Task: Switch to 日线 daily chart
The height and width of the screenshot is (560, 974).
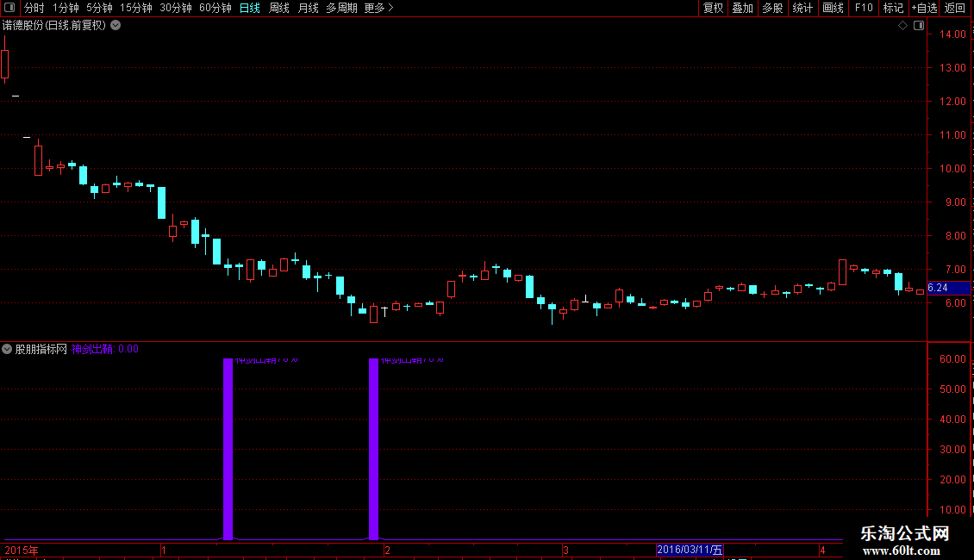Action: pos(250,8)
